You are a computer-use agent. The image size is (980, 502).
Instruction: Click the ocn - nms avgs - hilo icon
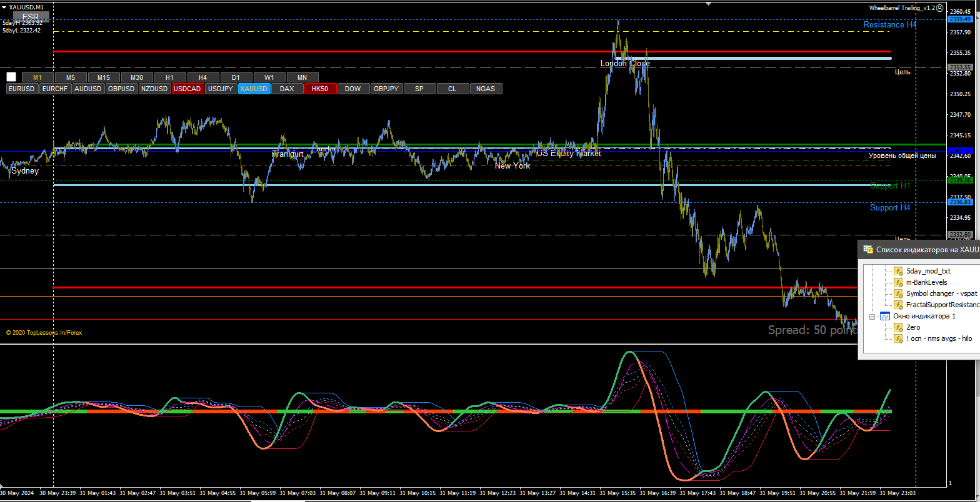coord(898,338)
